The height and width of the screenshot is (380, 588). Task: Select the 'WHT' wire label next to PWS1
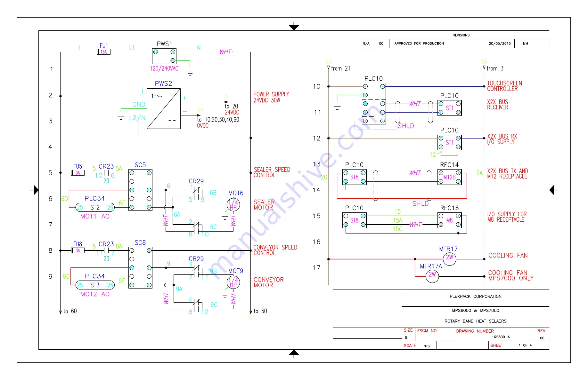[x=225, y=52]
